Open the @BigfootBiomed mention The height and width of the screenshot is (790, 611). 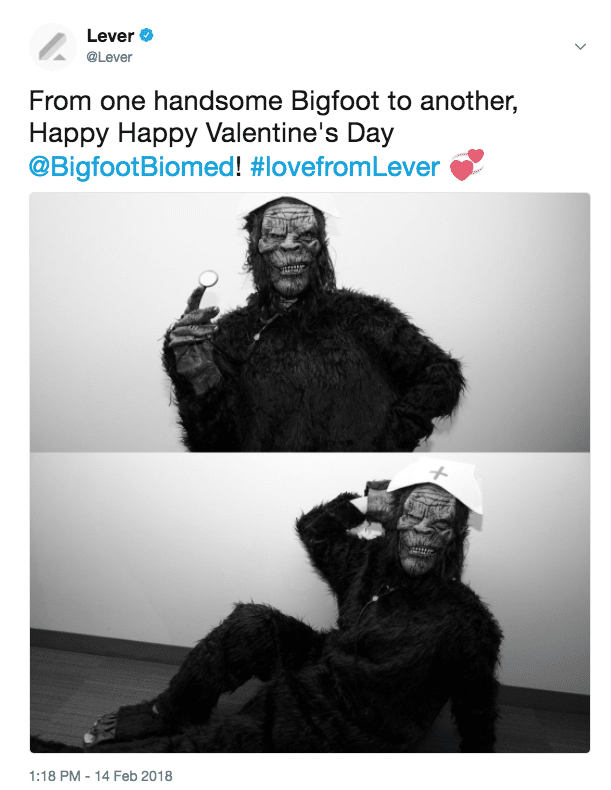click(x=132, y=166)
